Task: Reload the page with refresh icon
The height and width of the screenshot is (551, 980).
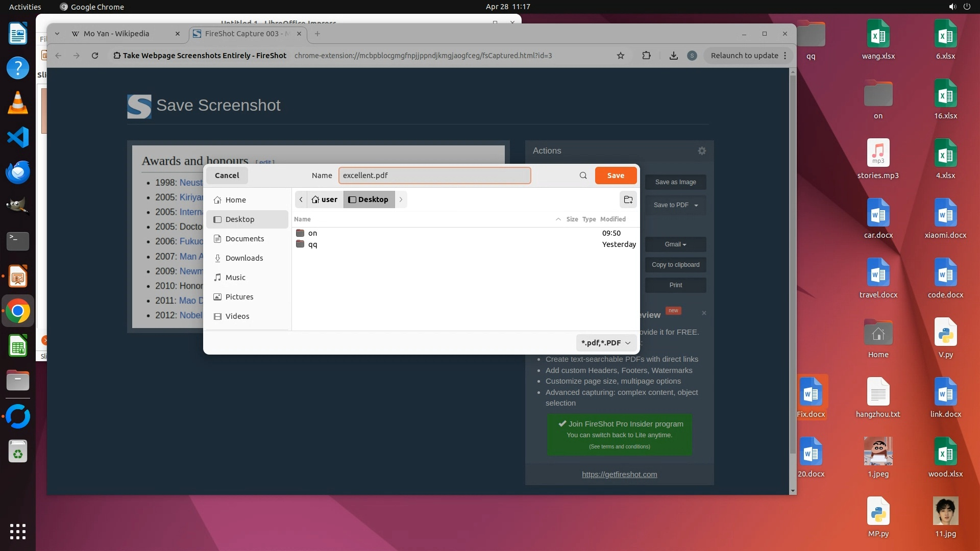Action: [x=95, y=56]
